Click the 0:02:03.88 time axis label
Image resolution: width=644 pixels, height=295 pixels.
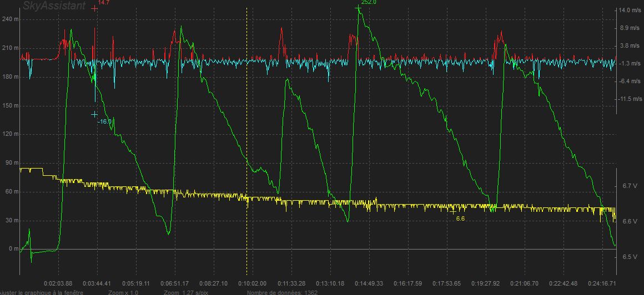point(58,283)
